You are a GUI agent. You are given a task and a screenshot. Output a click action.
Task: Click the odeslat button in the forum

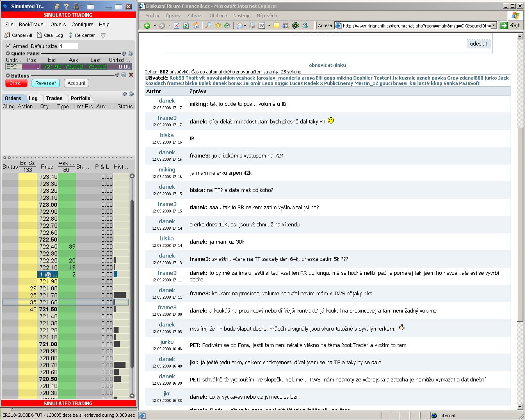[479, 44]
